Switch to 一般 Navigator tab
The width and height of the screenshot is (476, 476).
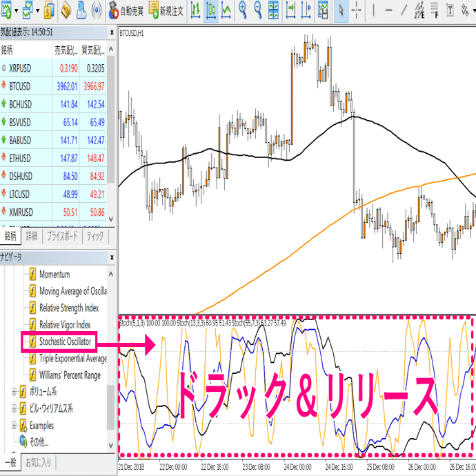point(10,462)
